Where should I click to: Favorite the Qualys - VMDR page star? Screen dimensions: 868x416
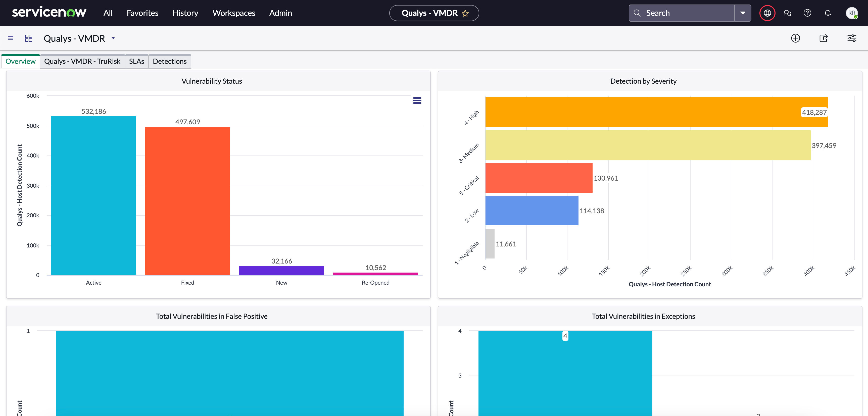(465, 13)
